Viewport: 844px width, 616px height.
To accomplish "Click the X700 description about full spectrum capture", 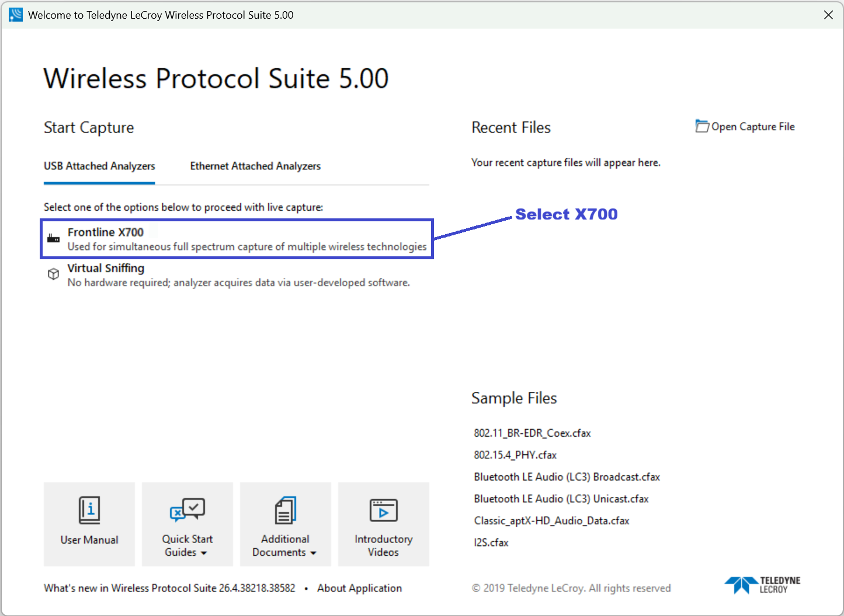I will click(x=247, y=246).
